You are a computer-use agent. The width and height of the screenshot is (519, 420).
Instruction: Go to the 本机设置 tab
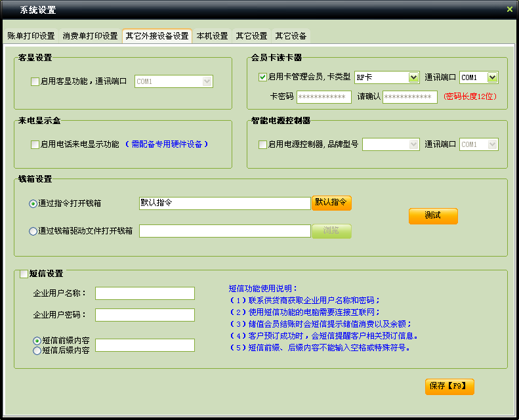212,35
